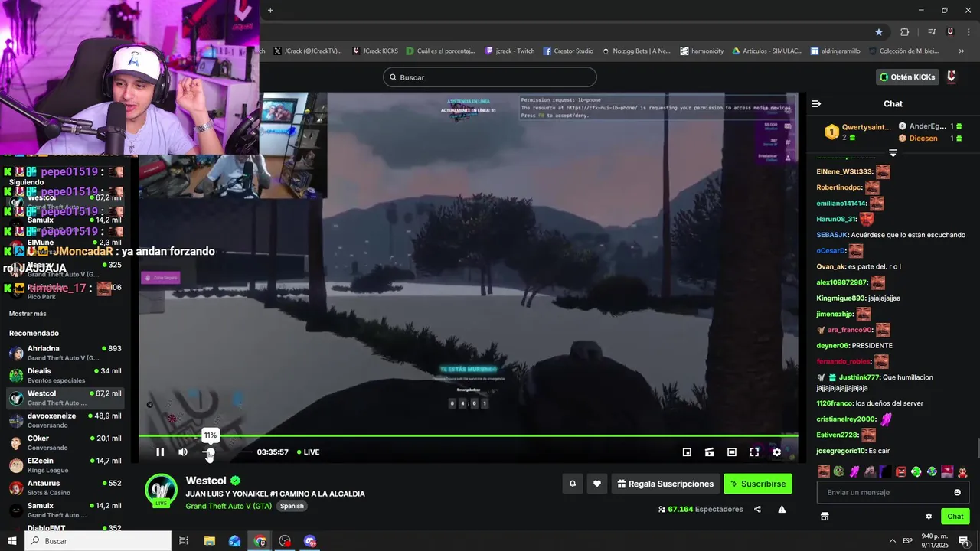Open Antaurus Slots & Casino channel
980x551 pixels.
65,487
